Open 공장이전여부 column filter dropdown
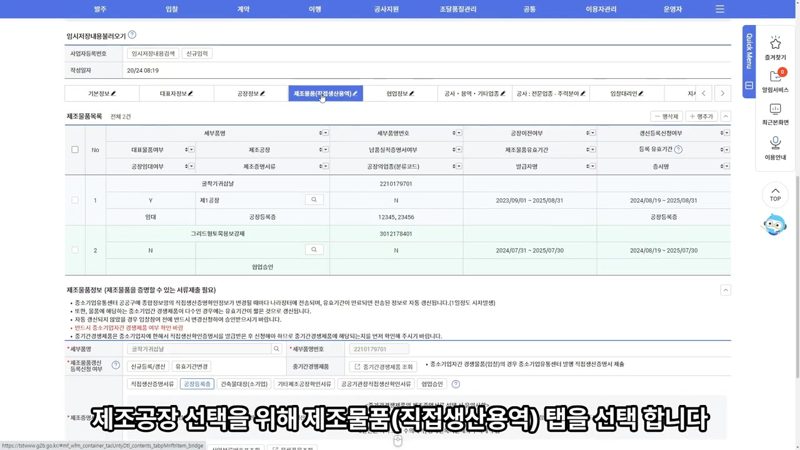 592,133
